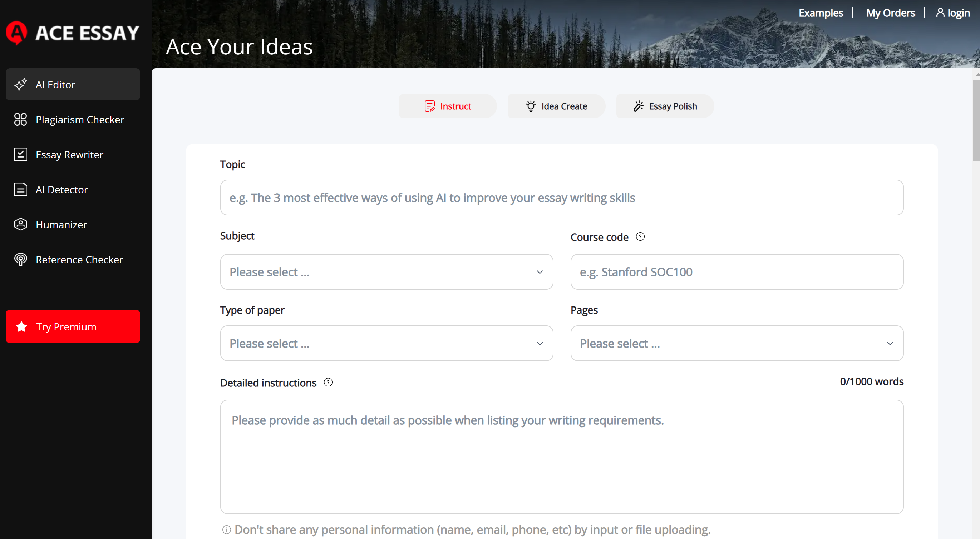Go to My Orders
The image size is (980, 539).
click(891, 13)
